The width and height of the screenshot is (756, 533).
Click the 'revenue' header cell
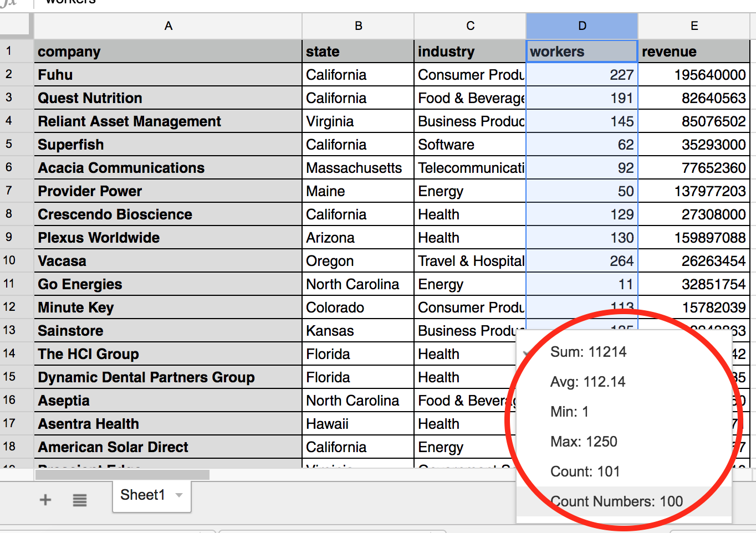[x=694, y=52]
